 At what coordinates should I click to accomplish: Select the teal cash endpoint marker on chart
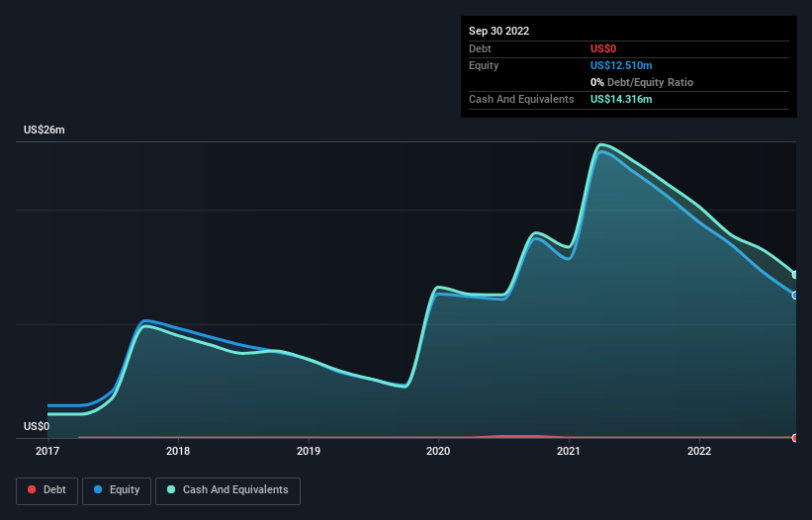[795, 275]
